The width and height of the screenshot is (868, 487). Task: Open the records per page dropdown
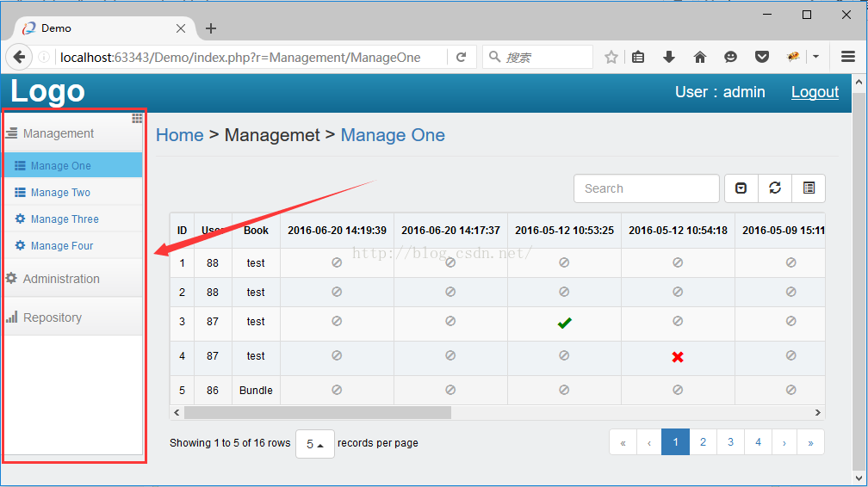click(x=315, y=444)
